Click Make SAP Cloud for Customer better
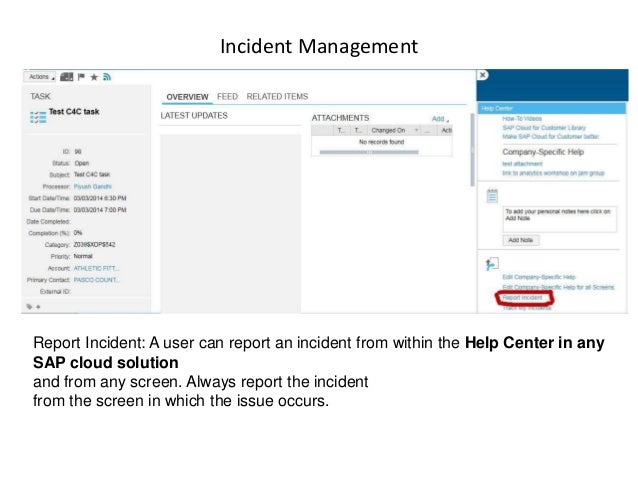 pos(551,136)
